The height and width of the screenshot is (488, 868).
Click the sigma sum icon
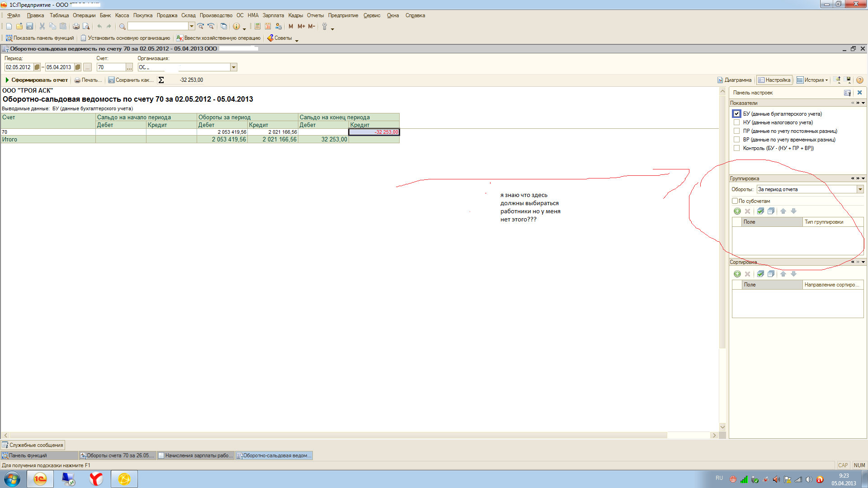coord(161,80)
